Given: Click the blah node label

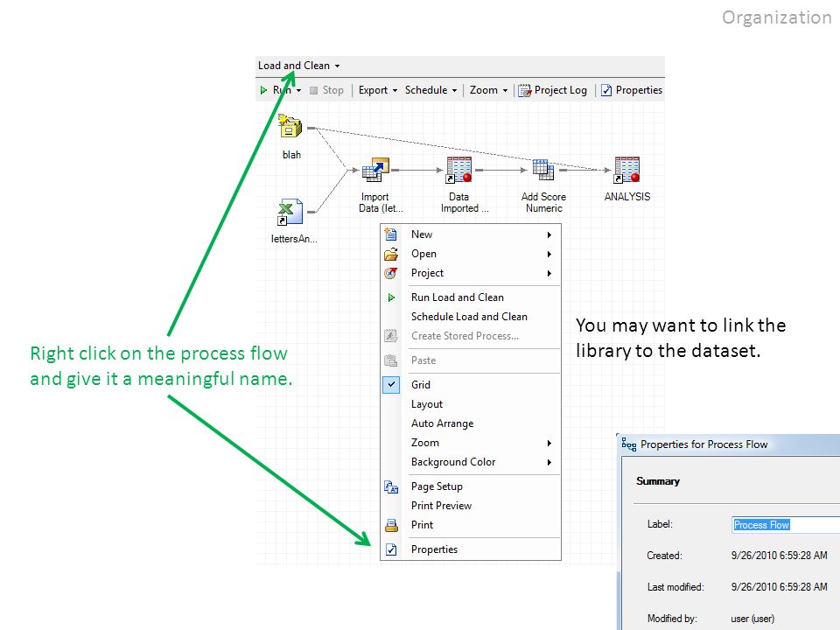Looking at the screenshot, I should (x=291, y=155).
